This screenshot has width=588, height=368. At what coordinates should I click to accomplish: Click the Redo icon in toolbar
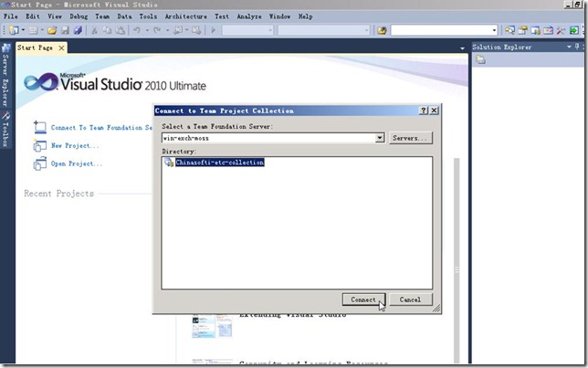click(x=157, y=30)
